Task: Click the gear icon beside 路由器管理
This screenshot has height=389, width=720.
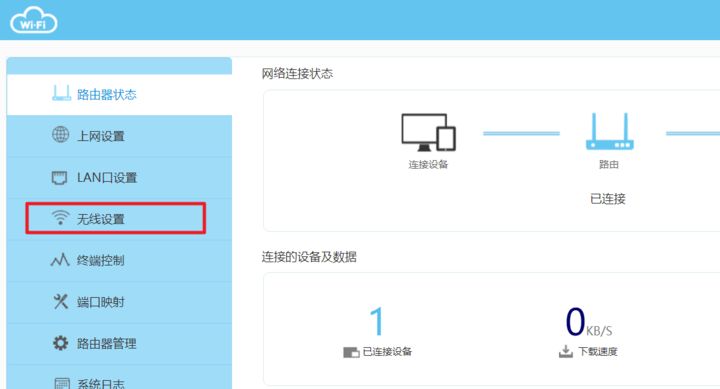Action: 61,343
